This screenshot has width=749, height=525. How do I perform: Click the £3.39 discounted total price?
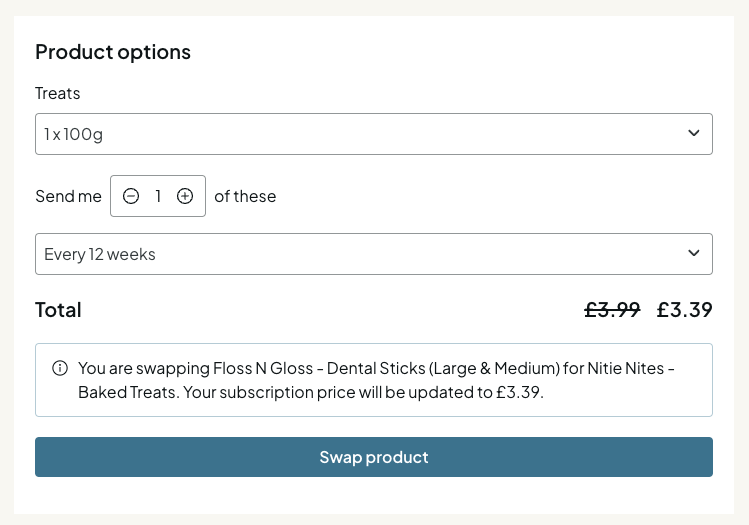pos(685,310)
